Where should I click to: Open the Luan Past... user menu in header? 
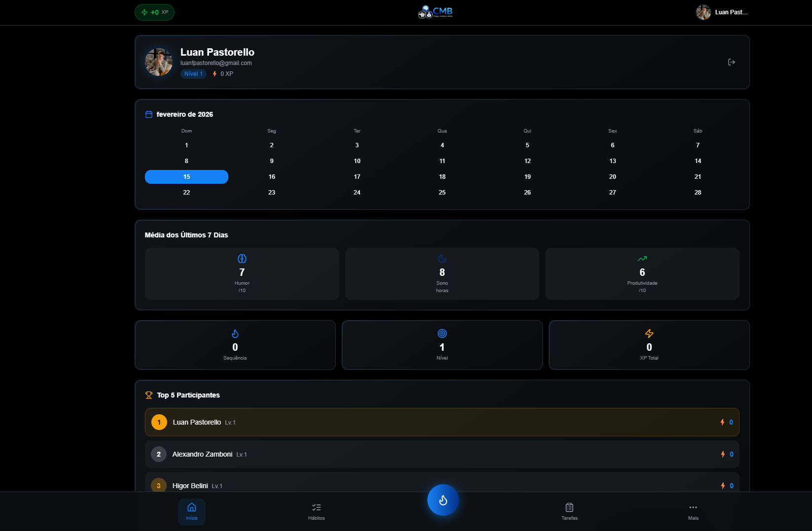(722, 12)
